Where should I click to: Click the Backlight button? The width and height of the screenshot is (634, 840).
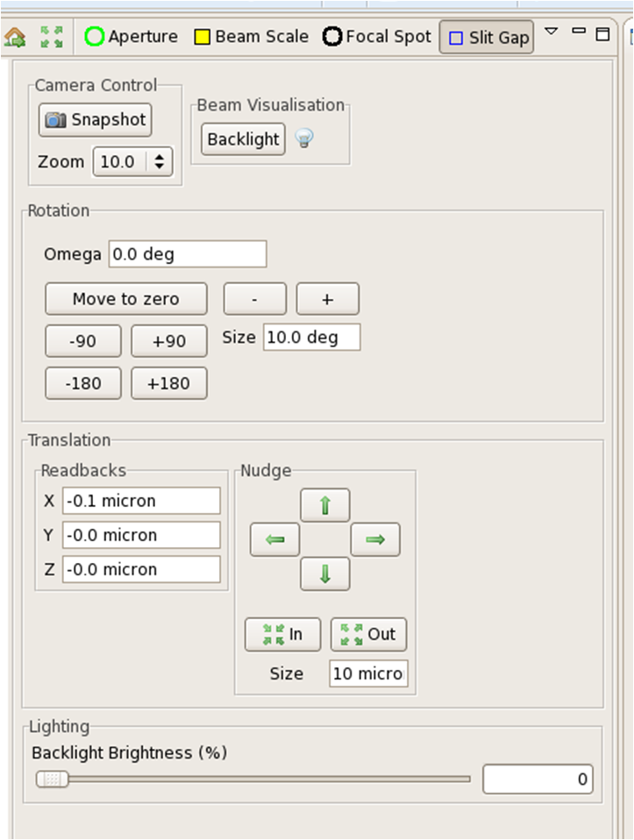243,139
